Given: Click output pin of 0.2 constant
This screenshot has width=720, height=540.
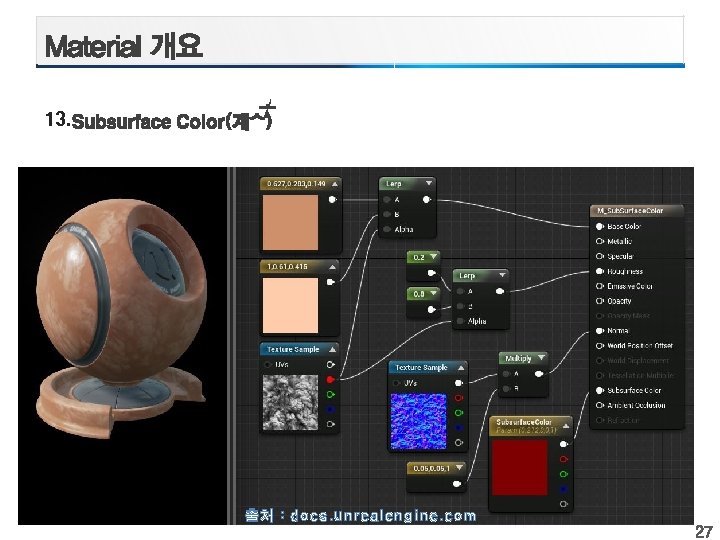Looking at the screenshot, I should coord(431,273).
